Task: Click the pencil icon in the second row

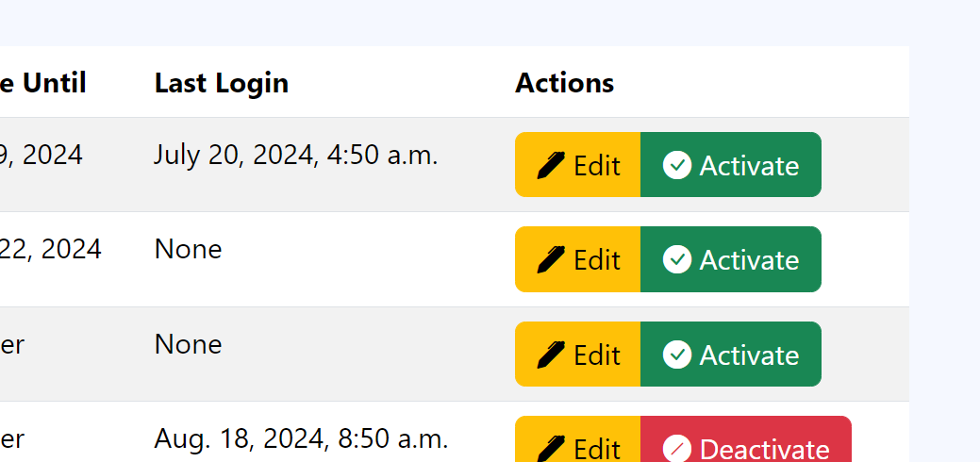Action: pyautogui.click(x=551, y=260)
